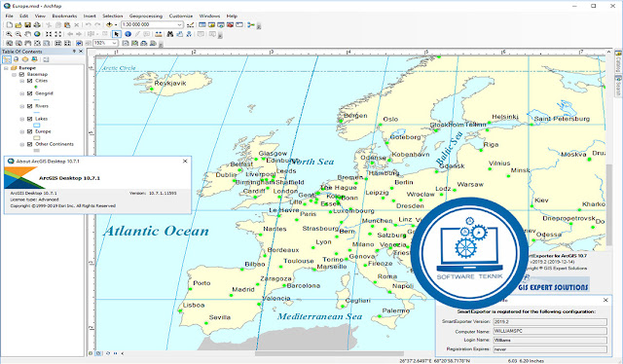This screenshot has height=364, width=623.
Task: Uncheck the Cities layer
Action: click(29, 81)
